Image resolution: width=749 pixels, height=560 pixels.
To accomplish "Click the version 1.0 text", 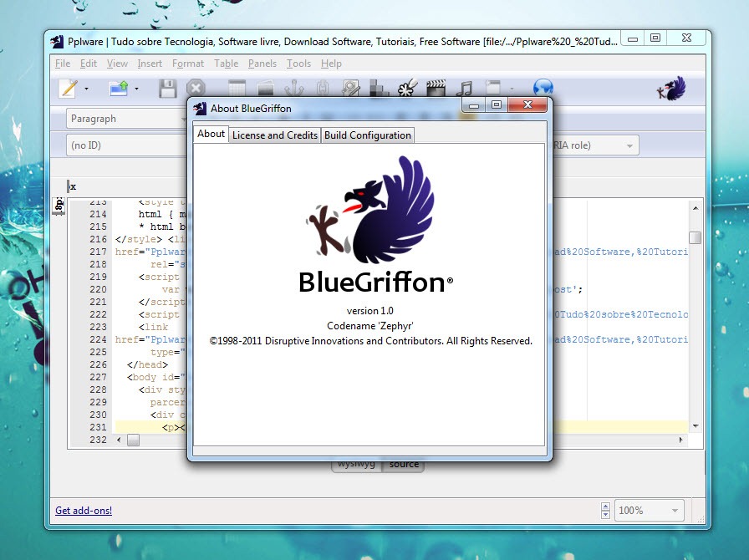I will coord(369,311).
